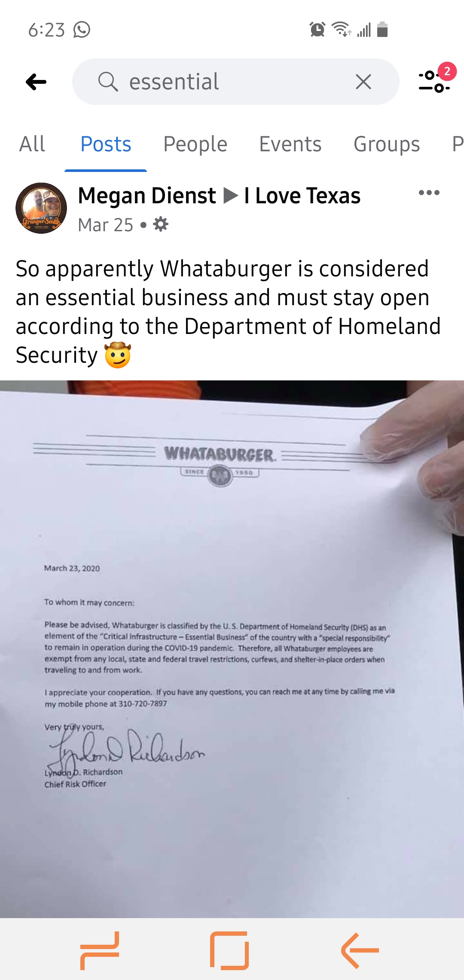464x980 pixels.
Task: Tap Android recent apps navigation icon
Action: coord(100,950)
